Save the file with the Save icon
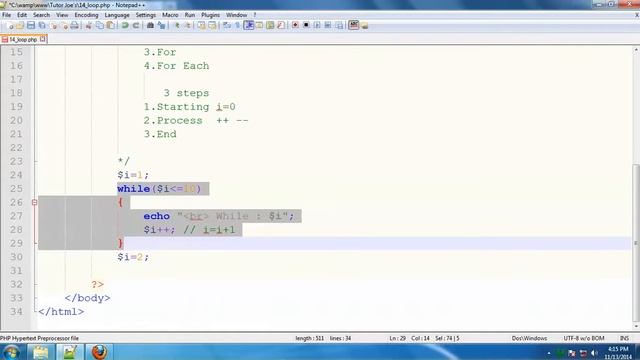640x360 pixels. [31, 25]
